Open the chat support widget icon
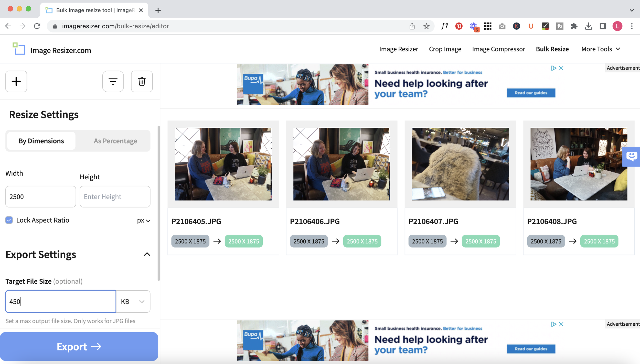Image resolution: width=640 pixels, height=364 pixels. pyautogui.click(x=632, y=156)
